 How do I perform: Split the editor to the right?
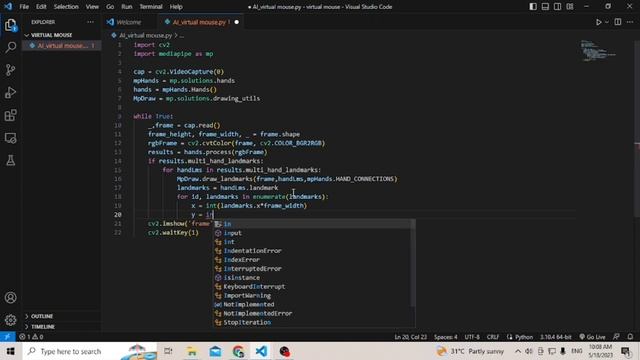pyautogui.click(x=618, y=22)
